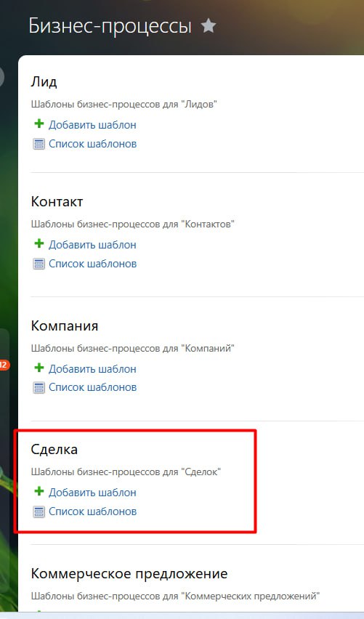The width and height of the screenshot is (364, 619).
Task: Click the Сделка section heading
Action: pos(54,449)
